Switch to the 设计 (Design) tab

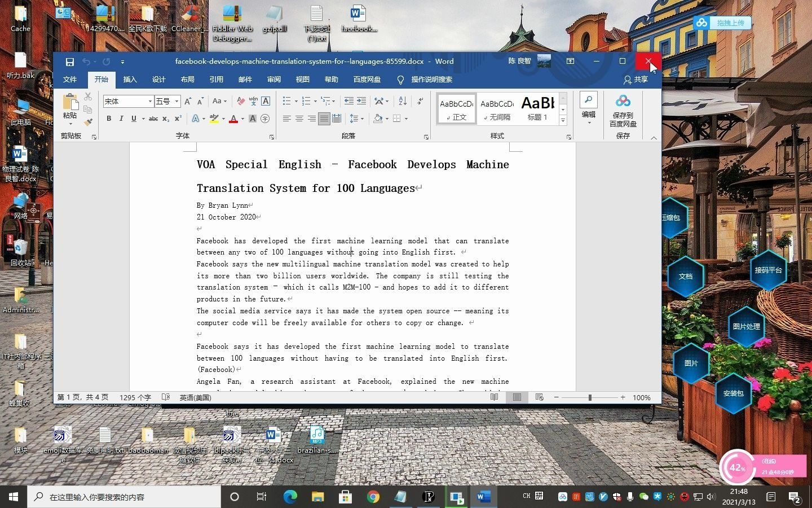pos(159,80)
